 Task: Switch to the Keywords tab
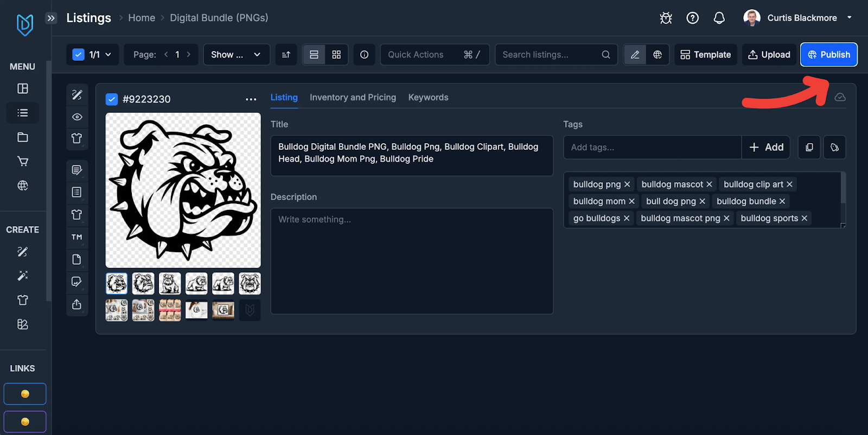[428, 97]
